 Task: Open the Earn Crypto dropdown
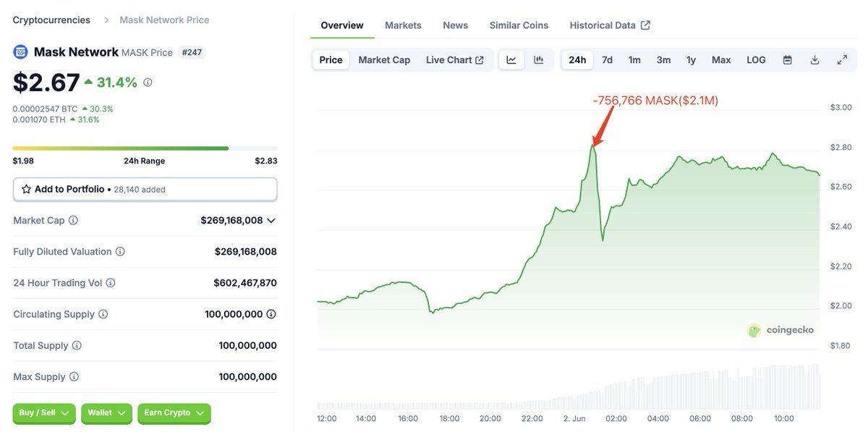click(174, 413)
